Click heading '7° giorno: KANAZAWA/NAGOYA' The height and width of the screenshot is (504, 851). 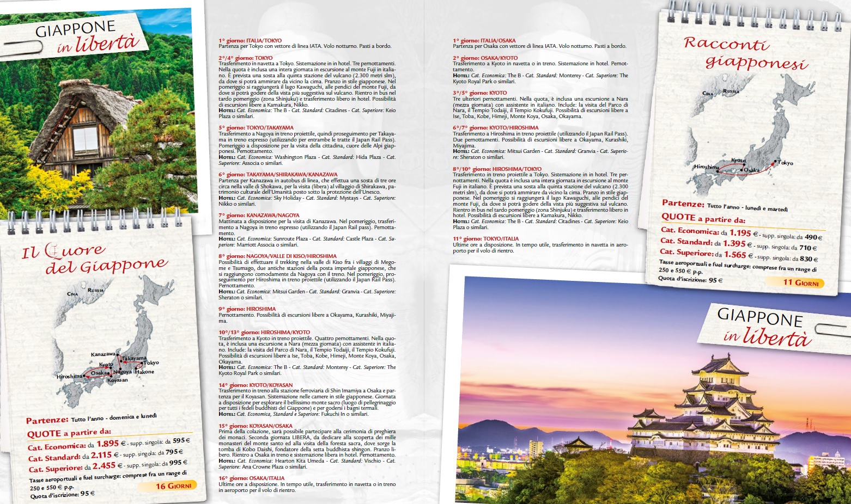[x=259, y=216]
